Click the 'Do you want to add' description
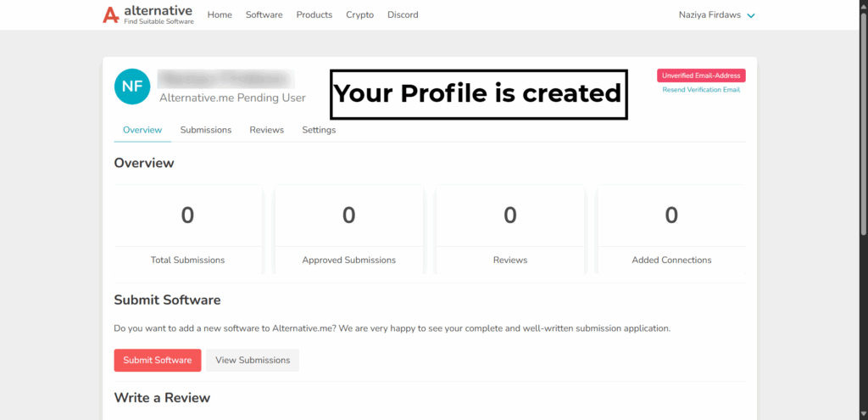 pos(392,328)
